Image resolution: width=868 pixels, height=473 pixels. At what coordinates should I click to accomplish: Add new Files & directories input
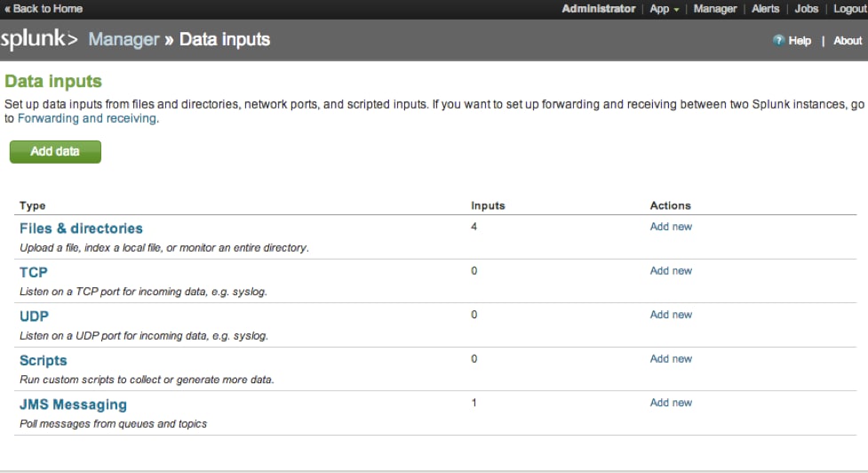(x=671, y=227)
